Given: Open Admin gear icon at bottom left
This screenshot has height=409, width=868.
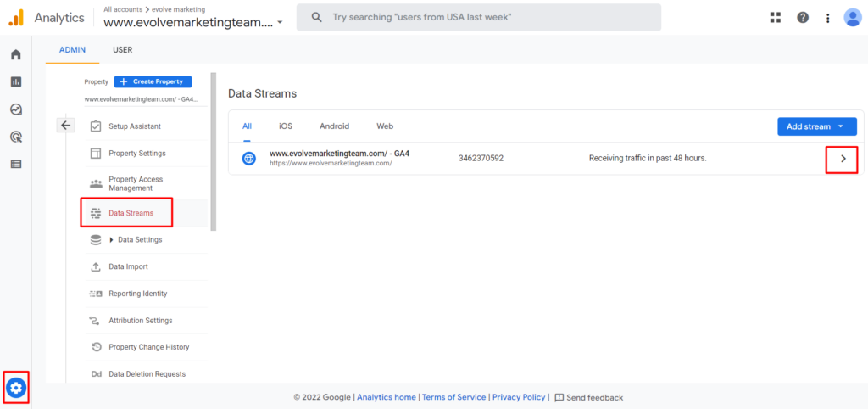Looking at the screenshot, I should click(x=16, y=388).
